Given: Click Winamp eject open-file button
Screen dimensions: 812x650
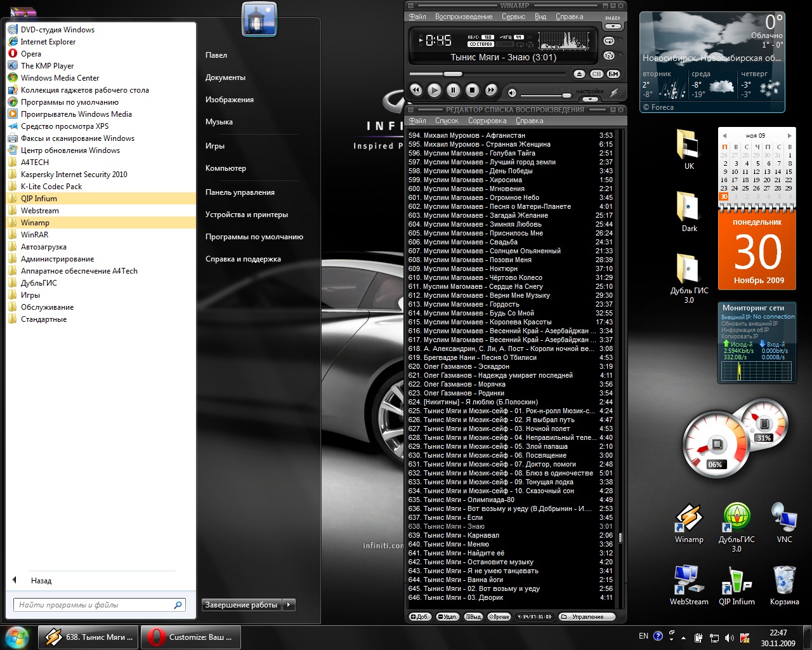Looking at the screenshot, I should click(579, 74).
